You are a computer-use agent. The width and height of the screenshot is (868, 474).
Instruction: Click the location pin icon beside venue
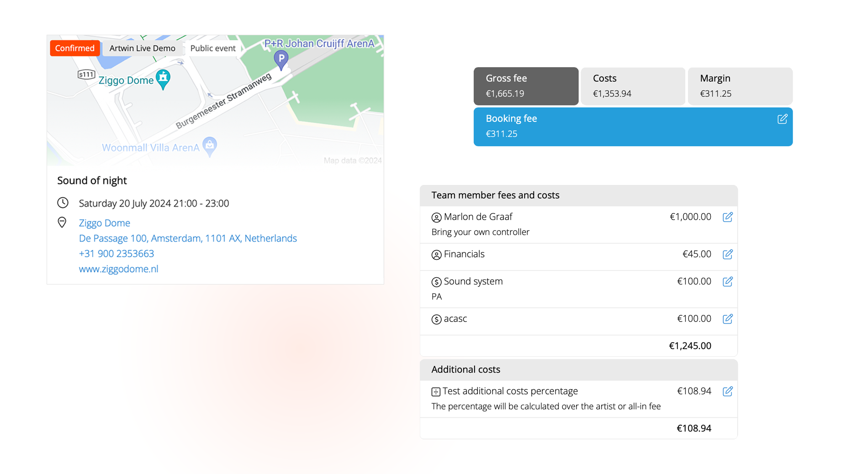62,222
